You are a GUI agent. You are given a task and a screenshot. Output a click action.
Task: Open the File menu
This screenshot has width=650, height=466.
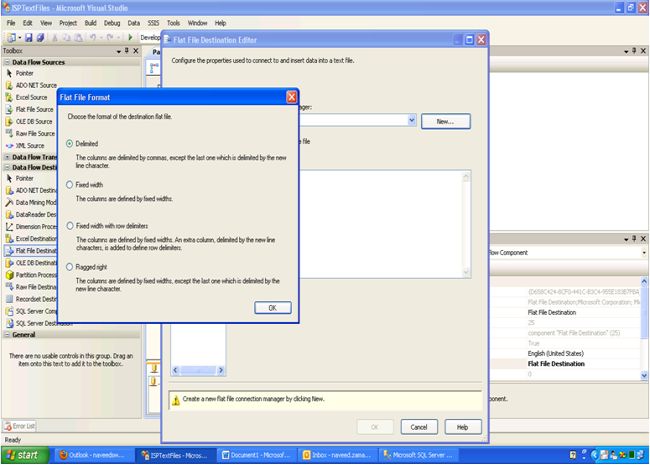(x=11, y=23)
